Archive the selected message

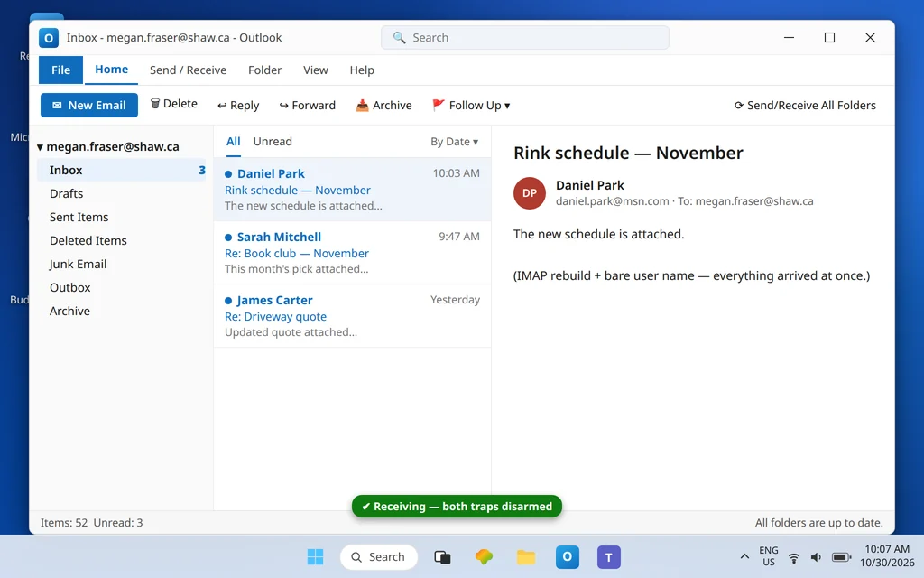383,105
